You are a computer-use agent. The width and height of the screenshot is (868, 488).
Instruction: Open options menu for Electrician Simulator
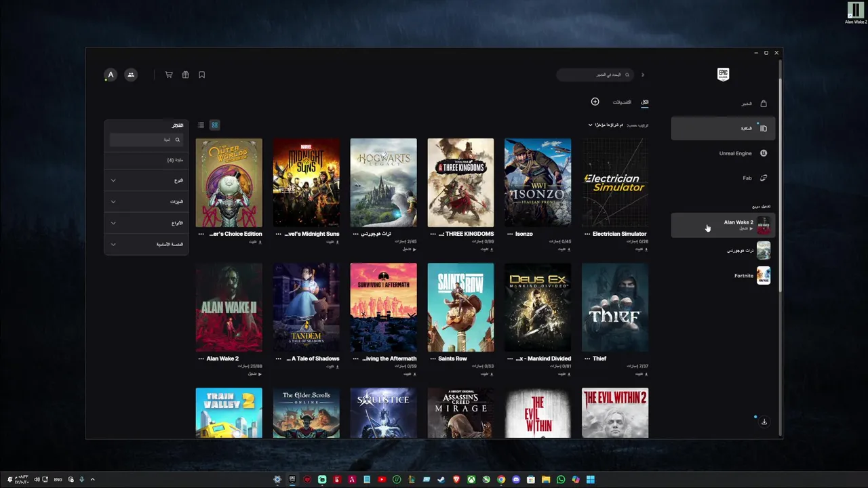588,234
